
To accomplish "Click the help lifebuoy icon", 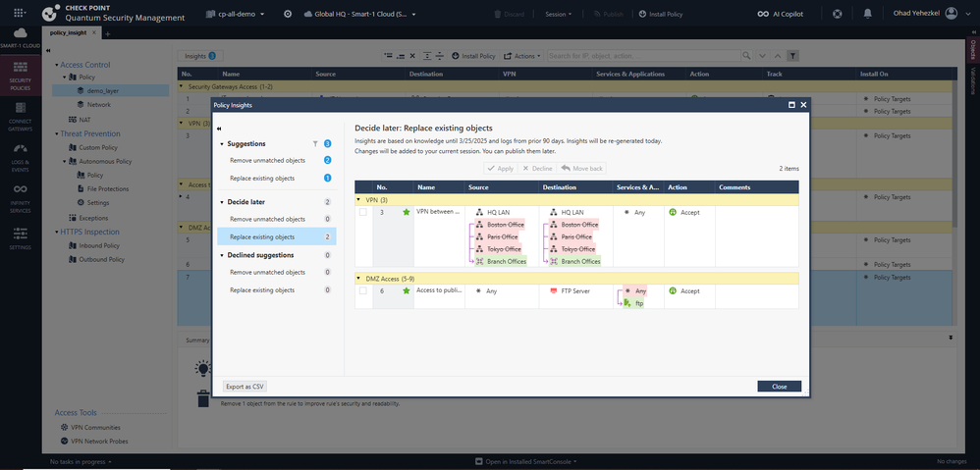I will (839, 14).
